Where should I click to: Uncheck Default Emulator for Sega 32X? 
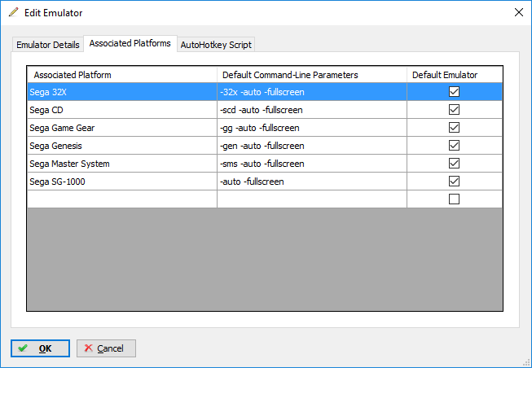(454, 92)
